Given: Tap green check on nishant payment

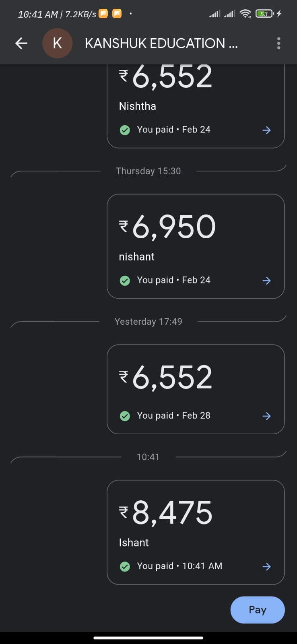Looking at the screenshot, I should 125,281.
